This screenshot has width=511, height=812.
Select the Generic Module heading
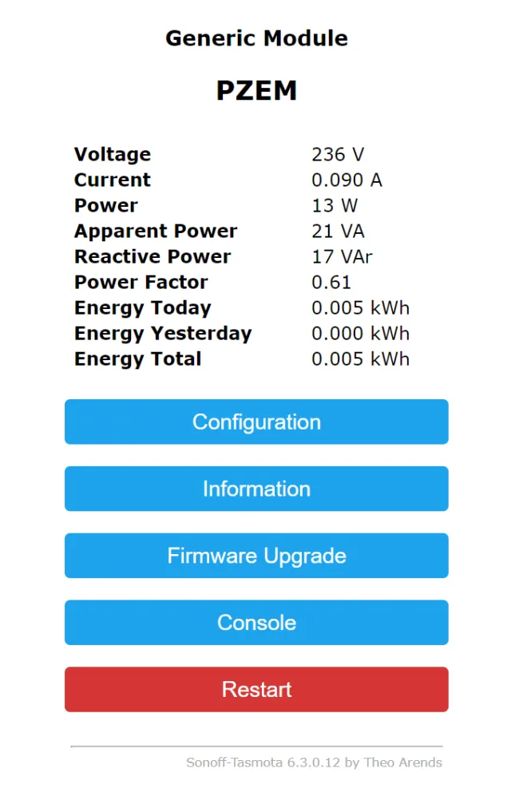point(255,38)
